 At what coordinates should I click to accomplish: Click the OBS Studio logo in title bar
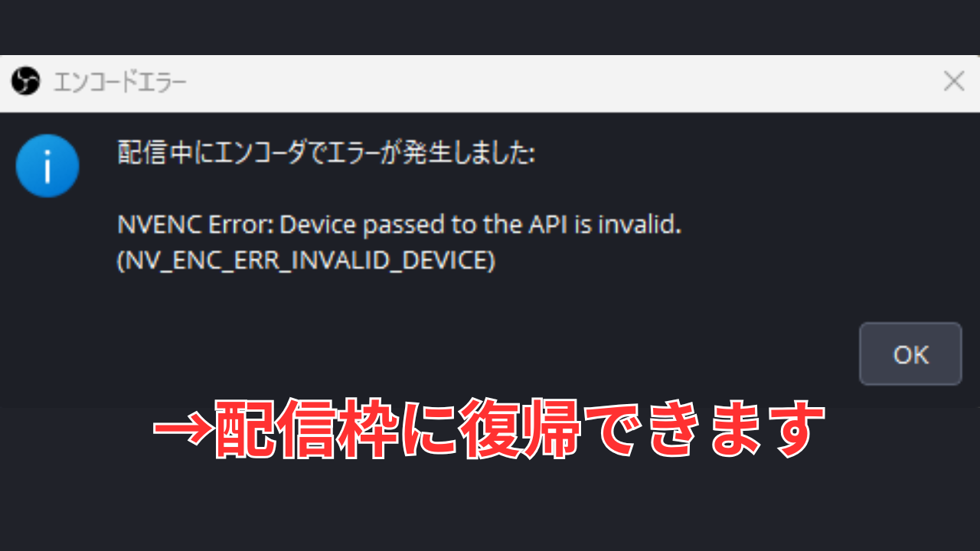click(x=25, y=81)
